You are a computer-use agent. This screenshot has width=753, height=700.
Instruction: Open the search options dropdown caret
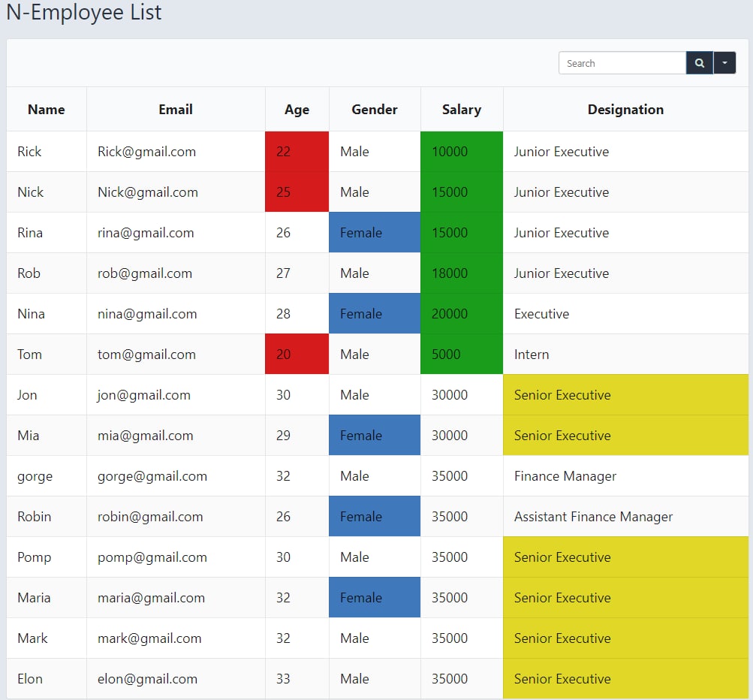pos(724,62)
